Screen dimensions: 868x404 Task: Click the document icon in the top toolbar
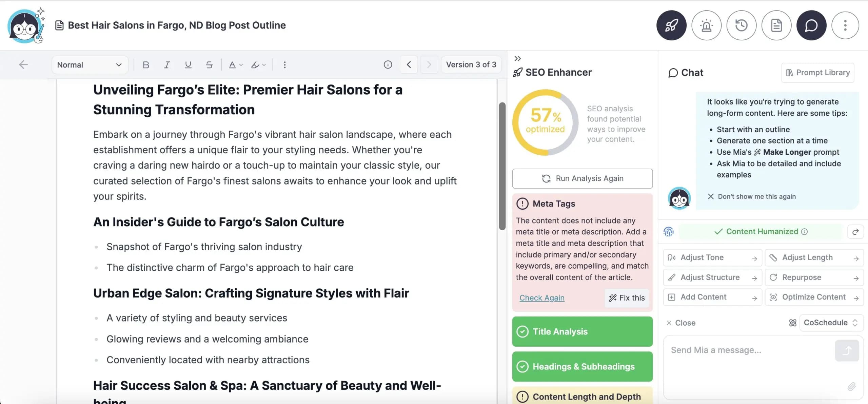pyautogui.click(x=776, y=25)
